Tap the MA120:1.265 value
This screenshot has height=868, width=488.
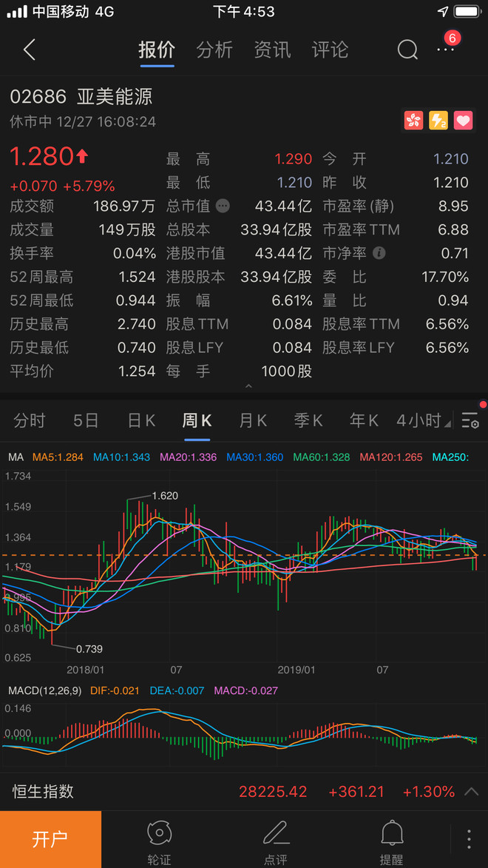[x=390, y=457]
